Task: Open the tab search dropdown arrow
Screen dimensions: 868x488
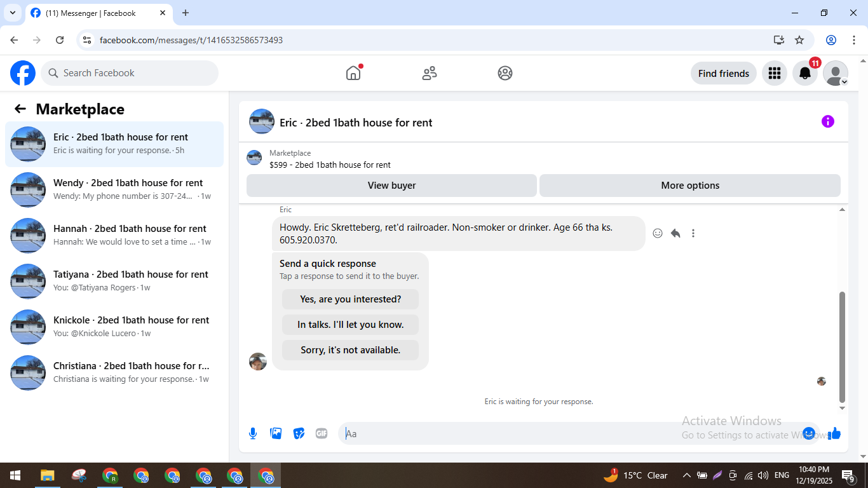Action: pos(12,13)
